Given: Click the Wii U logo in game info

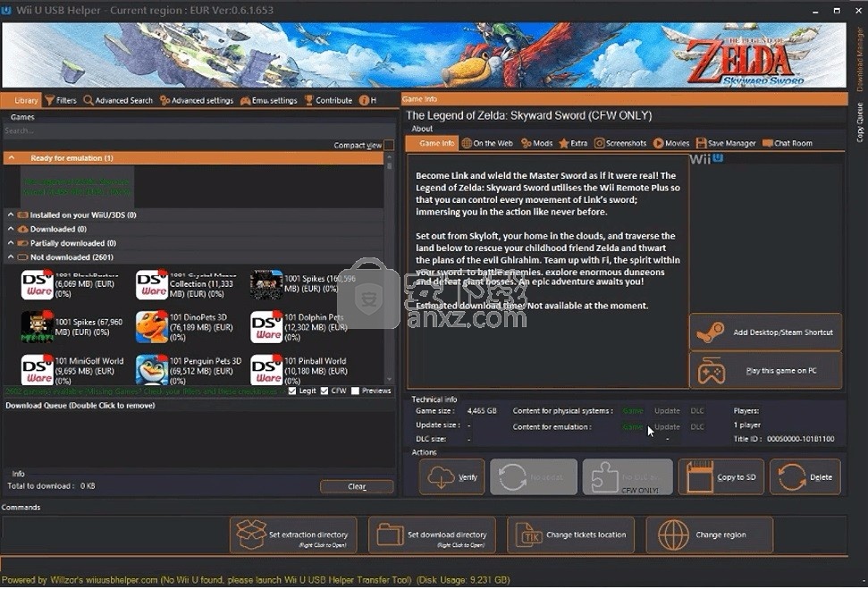Looking at the screenshot, I should 706,159.
